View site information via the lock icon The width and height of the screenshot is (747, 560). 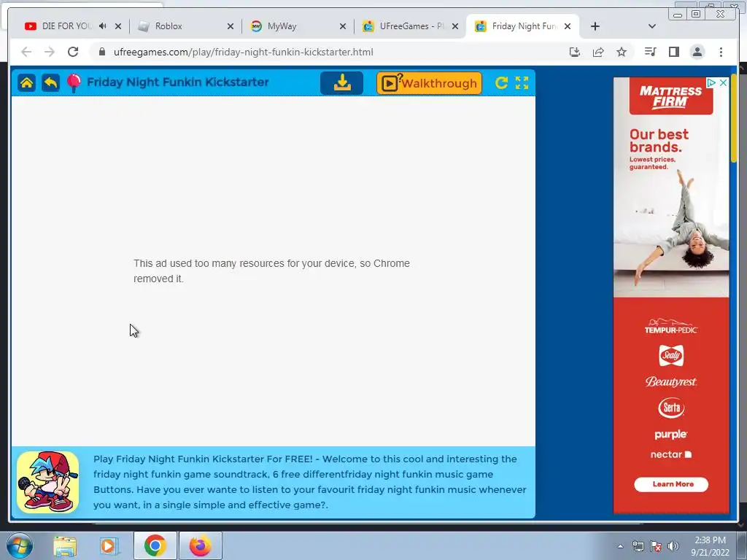pos(101,52)
